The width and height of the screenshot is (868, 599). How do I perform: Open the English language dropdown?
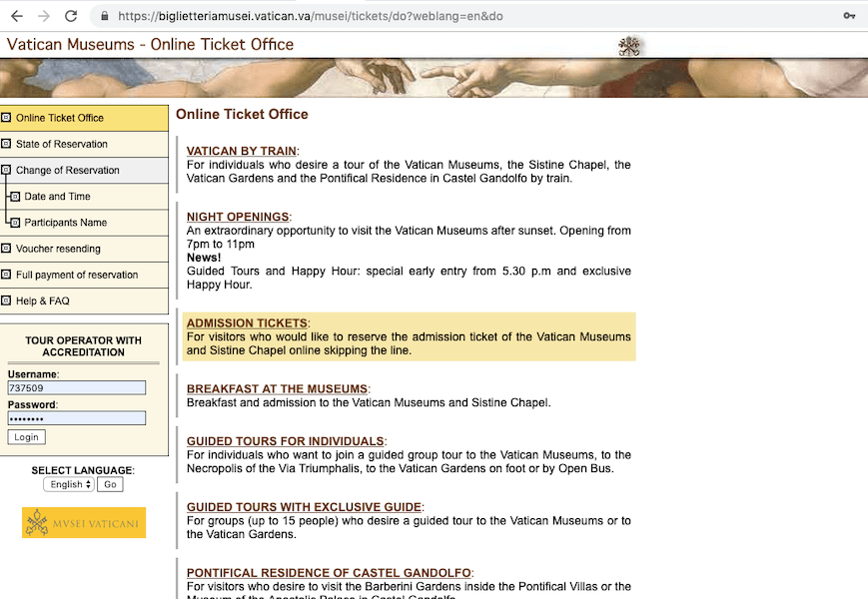coord(69,484)
